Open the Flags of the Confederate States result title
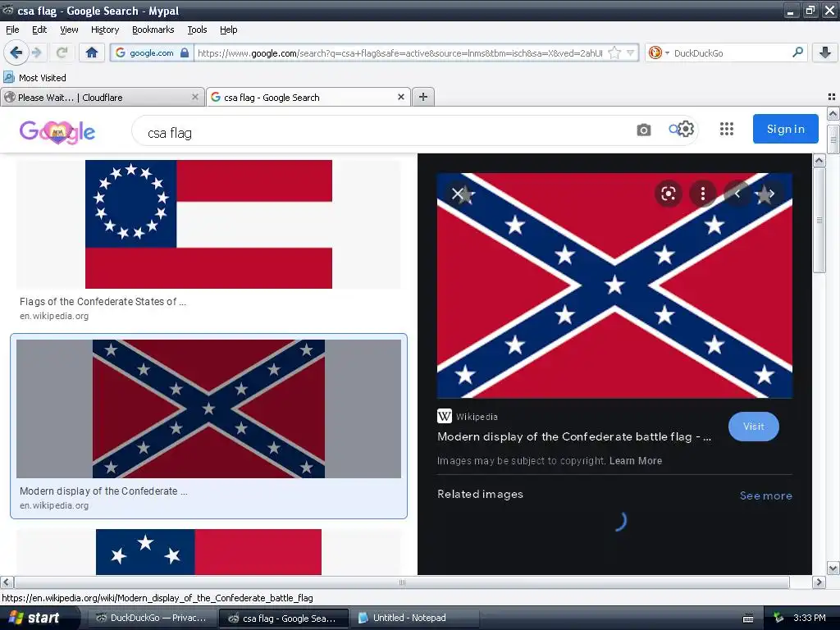 tap(103, 302)
